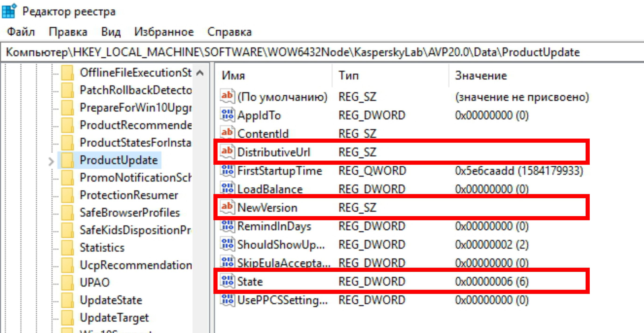The image size is (644, 333).
Task: Click string icon of DistributiveUrl value
Action: [228, 152]
